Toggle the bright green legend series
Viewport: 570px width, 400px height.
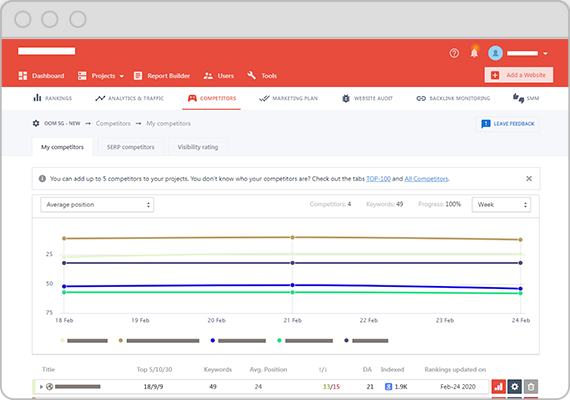pos(305,340)
